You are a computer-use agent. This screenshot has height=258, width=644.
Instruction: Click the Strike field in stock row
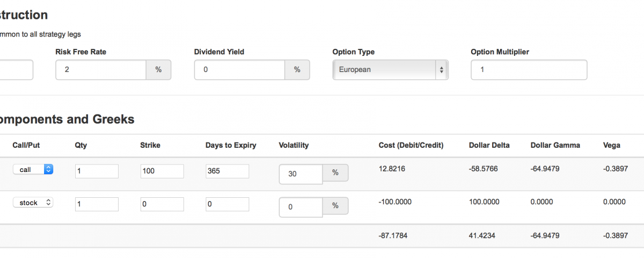pos(162,204)
